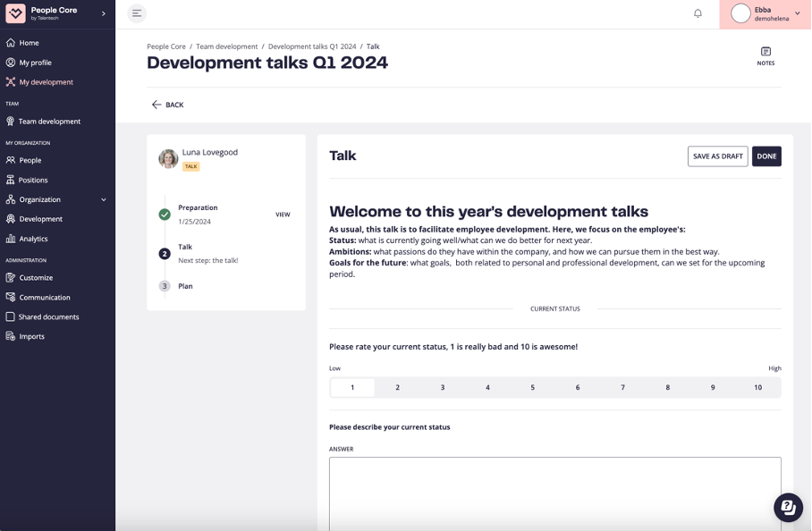The height and width of the screenshot is (531, 812).
Task: Click the Shared documents icon in sidebar
Action: 11,316
